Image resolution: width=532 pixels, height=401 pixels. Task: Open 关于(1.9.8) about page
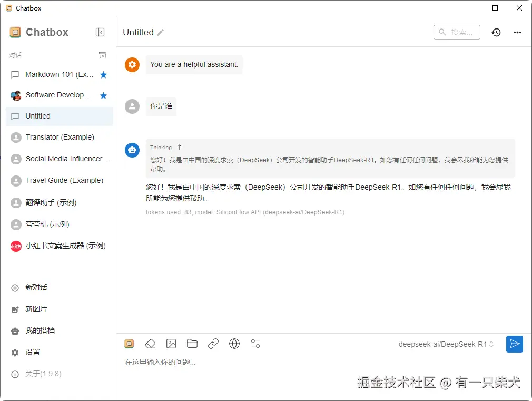(x=60, y=374)
